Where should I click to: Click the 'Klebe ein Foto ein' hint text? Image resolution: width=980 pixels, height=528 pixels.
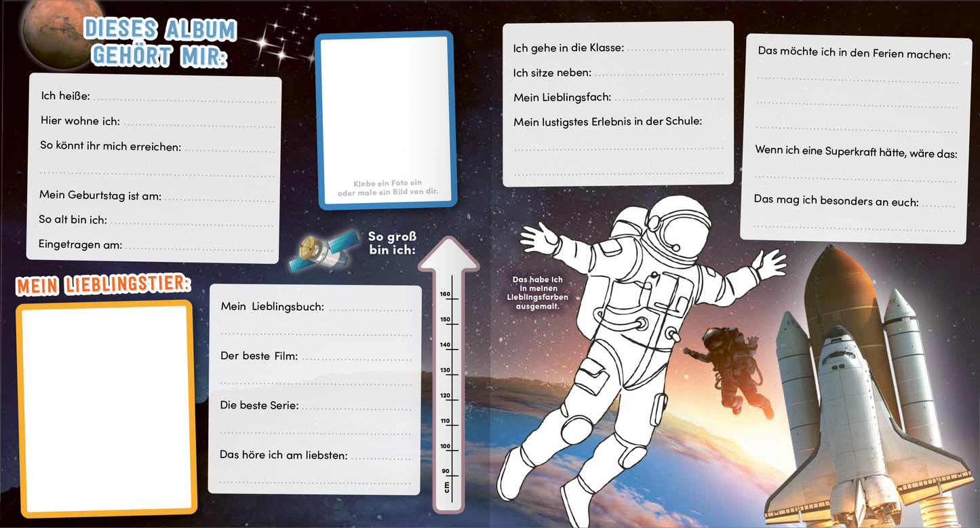click(x=388, y=183)
